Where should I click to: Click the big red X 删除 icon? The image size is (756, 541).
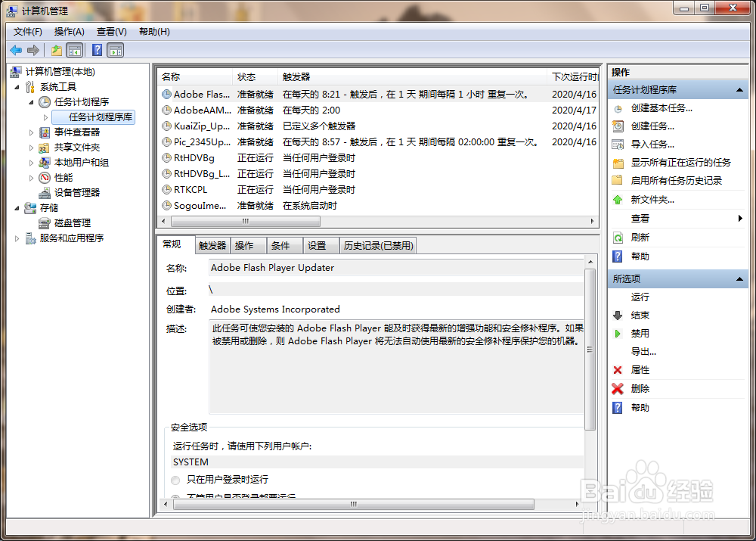tap(618, 388)
